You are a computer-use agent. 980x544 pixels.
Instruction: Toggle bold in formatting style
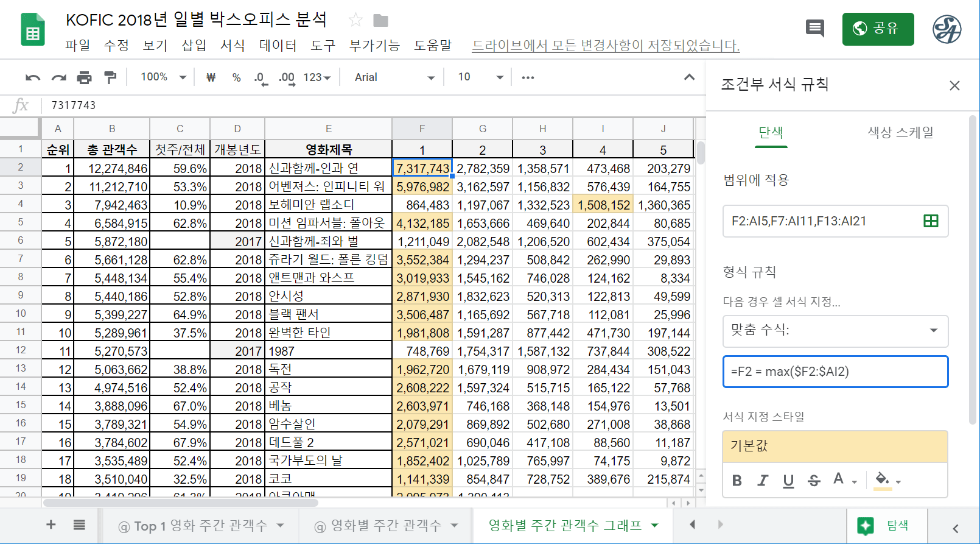coord(737,481)
